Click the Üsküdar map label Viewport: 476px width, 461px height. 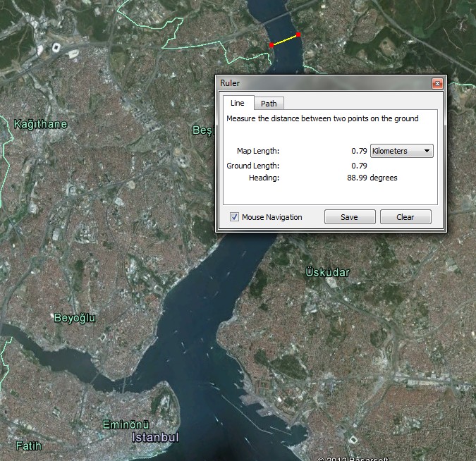pyautogui.click(x=327, y=272)
